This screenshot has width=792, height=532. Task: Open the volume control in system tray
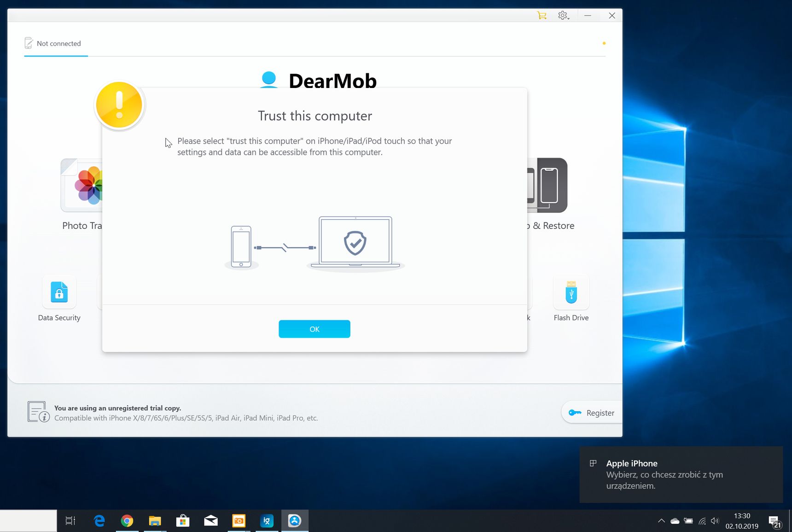coord(715,521)
